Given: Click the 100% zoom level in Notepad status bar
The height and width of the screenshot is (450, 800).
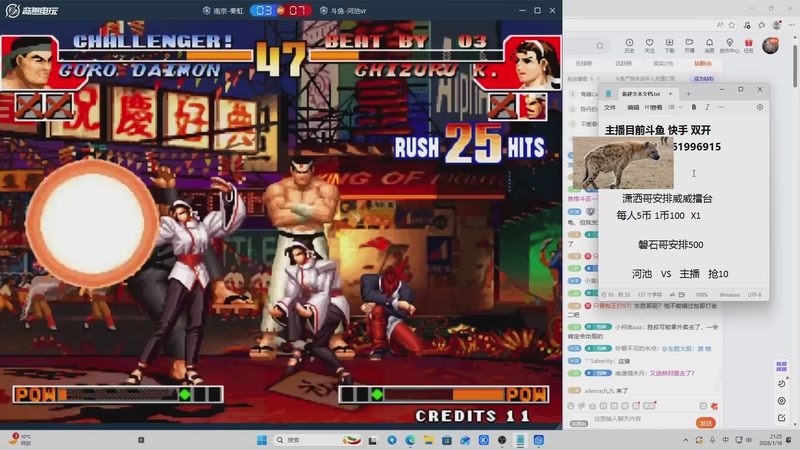Looking at the screenshot, I should point(702,295).
